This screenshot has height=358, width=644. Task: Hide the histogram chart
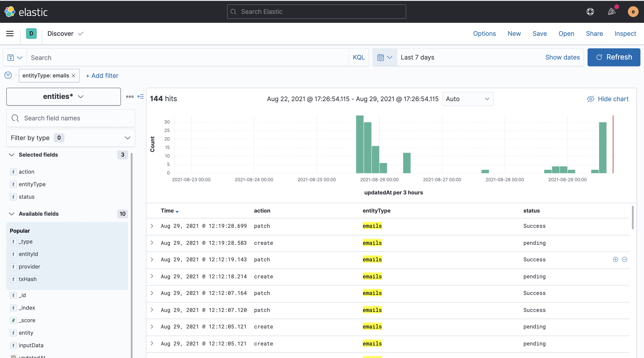[x=608, y=99]
